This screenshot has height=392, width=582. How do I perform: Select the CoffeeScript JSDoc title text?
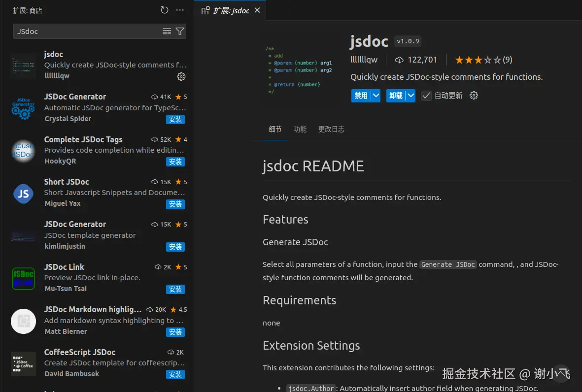tap(80, 352)
